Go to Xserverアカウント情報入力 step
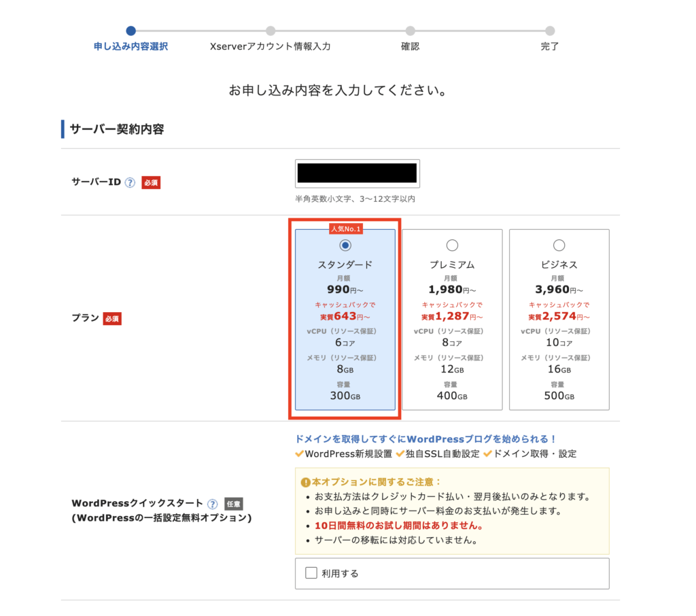 271,46
